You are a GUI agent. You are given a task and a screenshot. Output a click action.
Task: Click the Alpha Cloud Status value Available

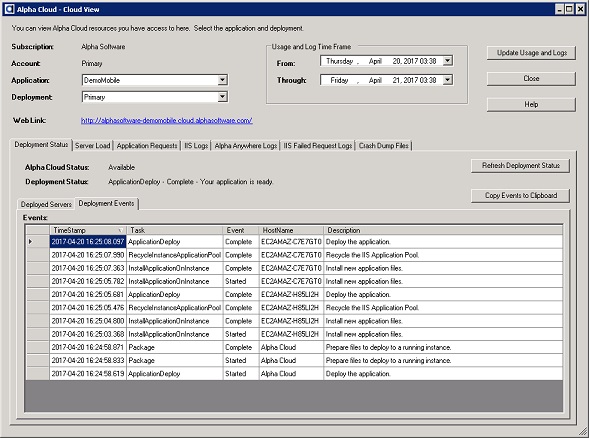point(121,168)
